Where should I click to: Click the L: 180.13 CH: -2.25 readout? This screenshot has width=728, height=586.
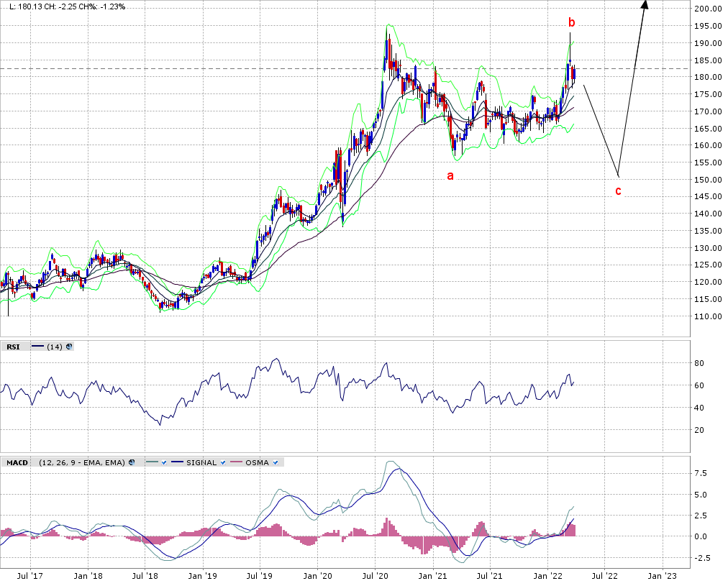pos(67,7)
